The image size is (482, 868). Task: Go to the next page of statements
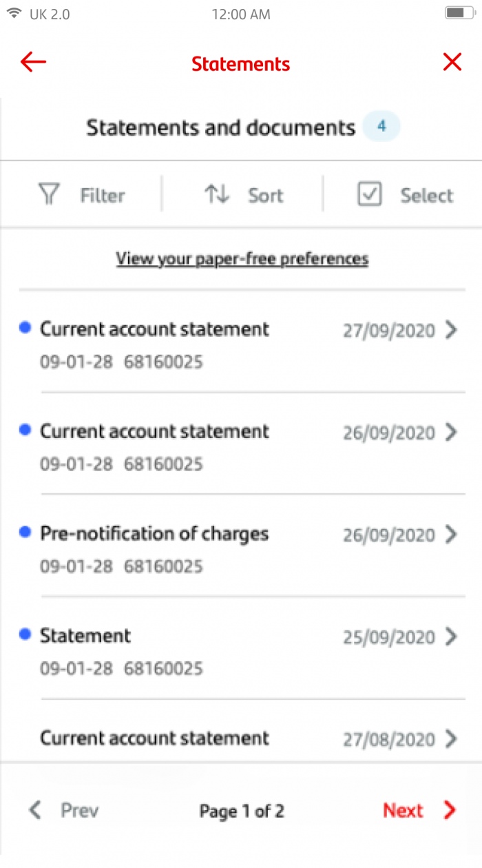pos(403,810)
